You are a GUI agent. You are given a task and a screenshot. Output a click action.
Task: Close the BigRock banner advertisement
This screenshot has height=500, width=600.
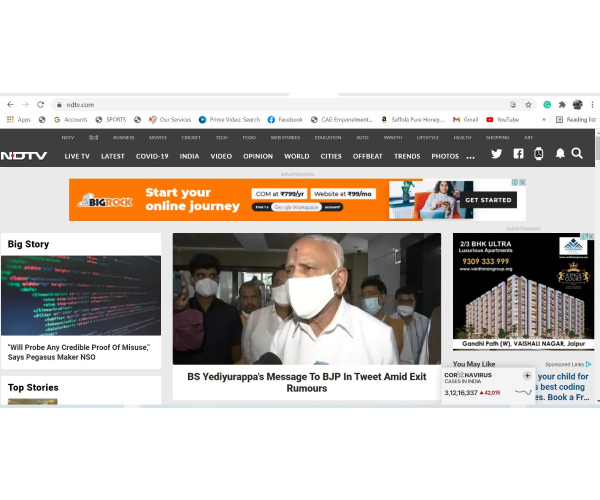tap(522, 183)
